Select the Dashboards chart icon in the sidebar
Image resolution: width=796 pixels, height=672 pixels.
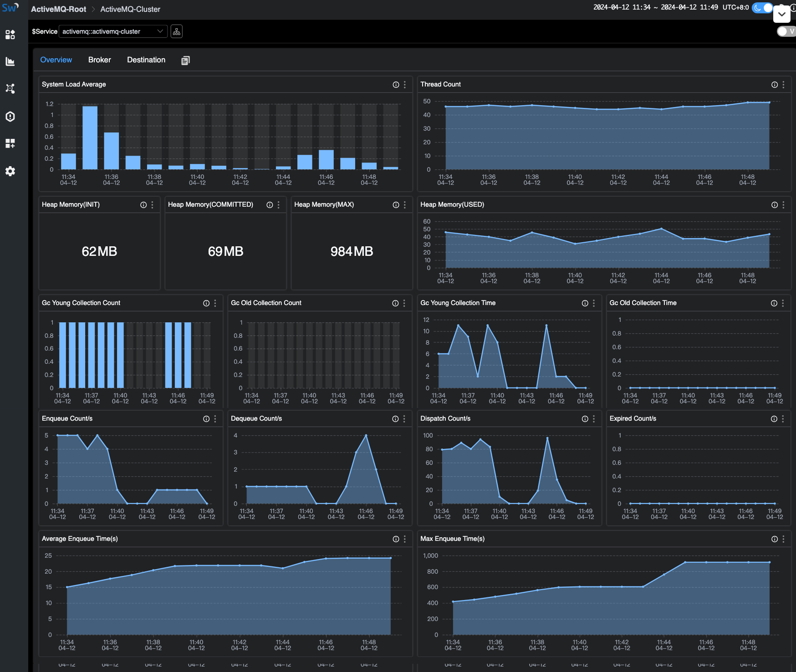click(x=10, y=61)
